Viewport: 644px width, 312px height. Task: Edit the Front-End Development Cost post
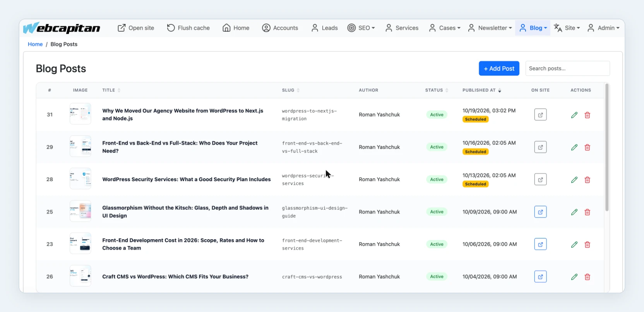574,245
